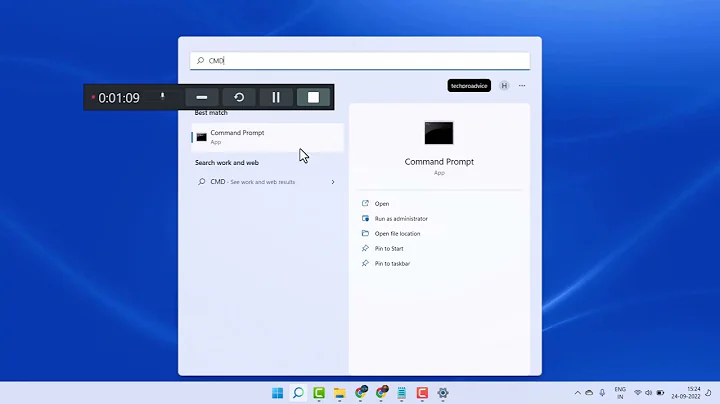Open the clock and date 24-09-2022
This screenshot has width=720, height=404.
(686, 393)
